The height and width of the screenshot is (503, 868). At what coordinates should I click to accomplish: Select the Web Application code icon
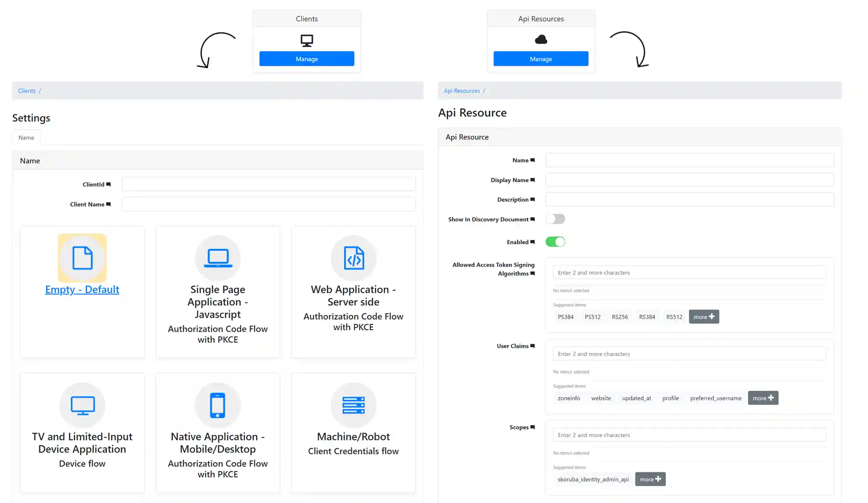(x=353, y=258)
